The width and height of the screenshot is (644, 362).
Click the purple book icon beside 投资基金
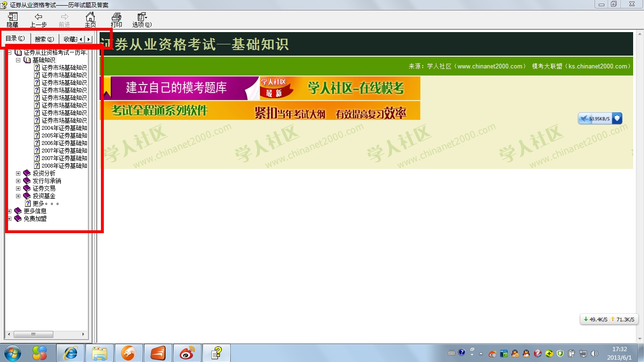[27, 196]
